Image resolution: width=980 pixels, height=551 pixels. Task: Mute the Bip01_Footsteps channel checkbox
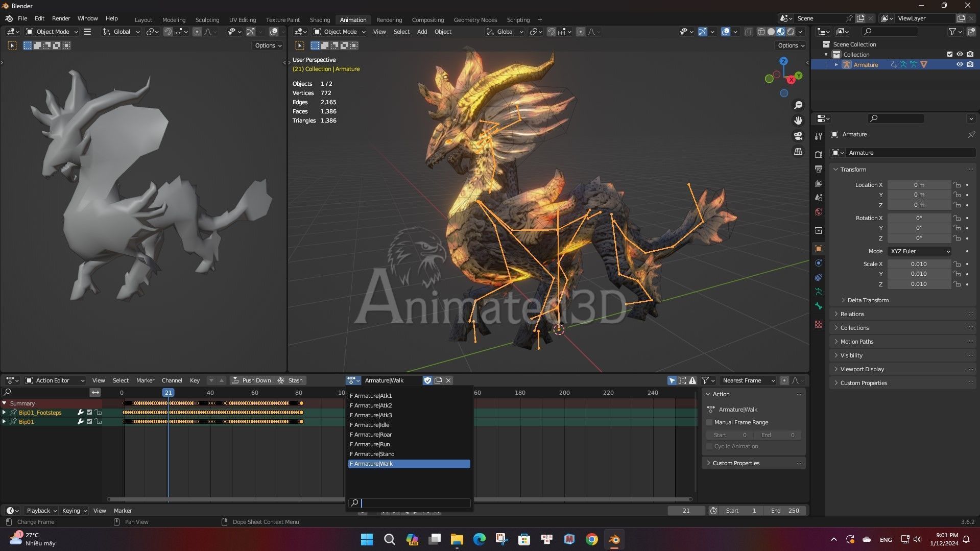[x=89, y=413]
